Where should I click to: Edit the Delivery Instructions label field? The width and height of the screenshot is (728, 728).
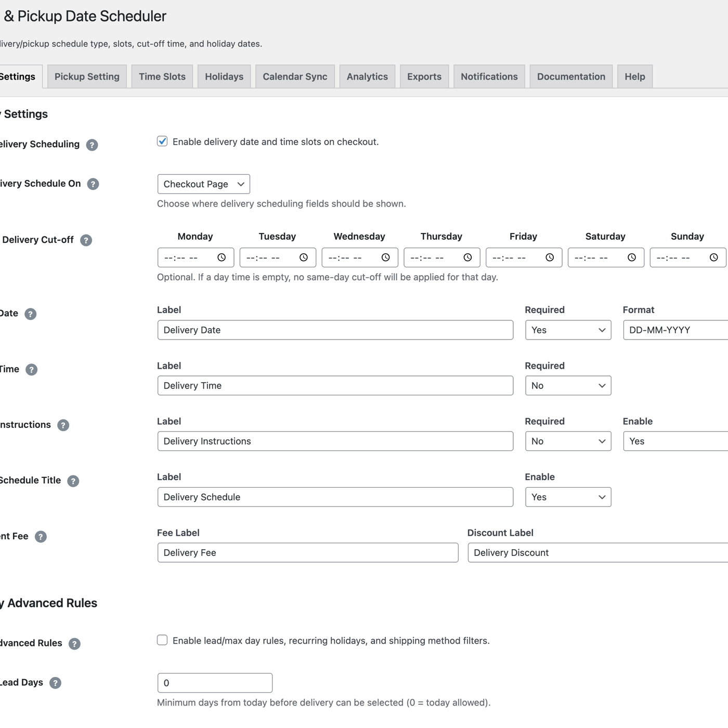tap(335, 441)
